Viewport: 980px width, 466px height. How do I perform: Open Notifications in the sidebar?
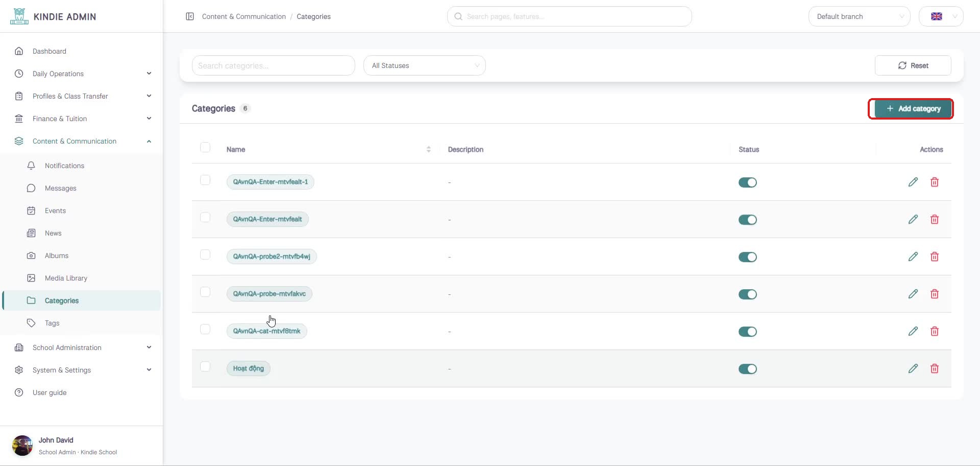(x=82, y=166)
